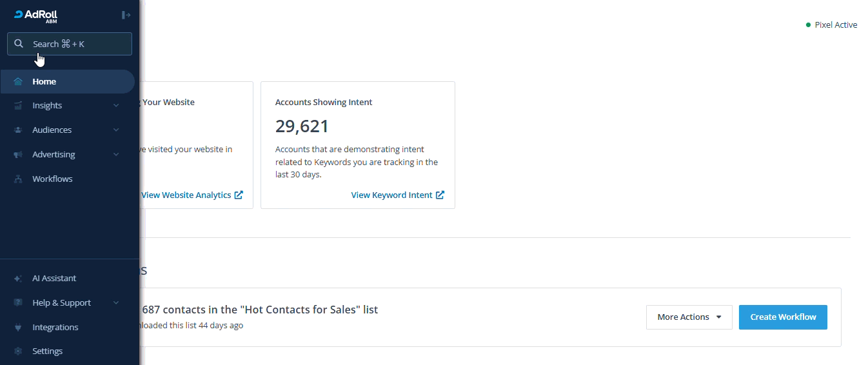The width and height of the screenshot is (868, 365).
Task: Open the More Actions dropdown
Action: pos(689,317)
